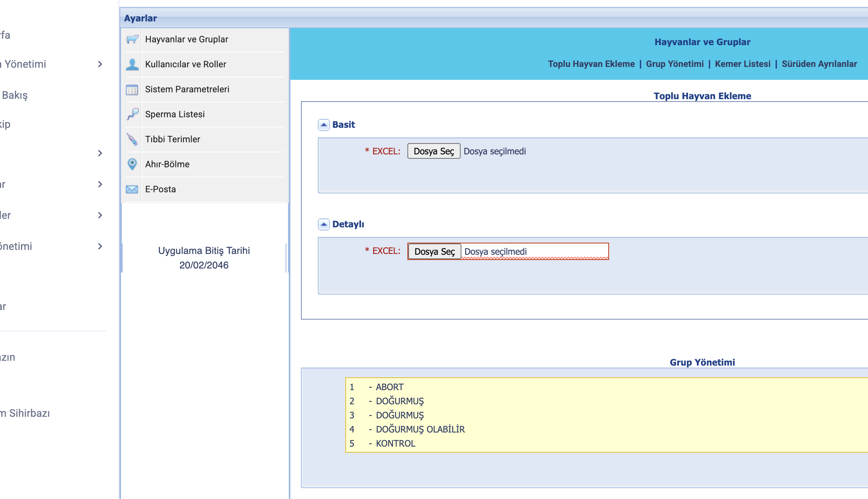Click the cow icon beside Hayvanlar ve Gruplar
This screenshot has width=868, height=499.
tap(132, 40)
